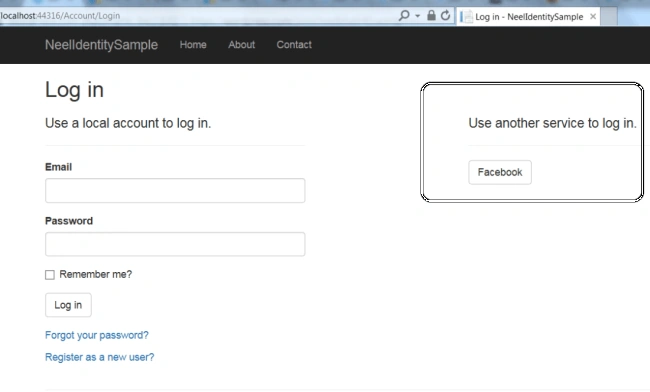Click the localhost address bar URL
The height and width of the screenshot is (392, 650).
pyautogui.click(x=60, y=16)
